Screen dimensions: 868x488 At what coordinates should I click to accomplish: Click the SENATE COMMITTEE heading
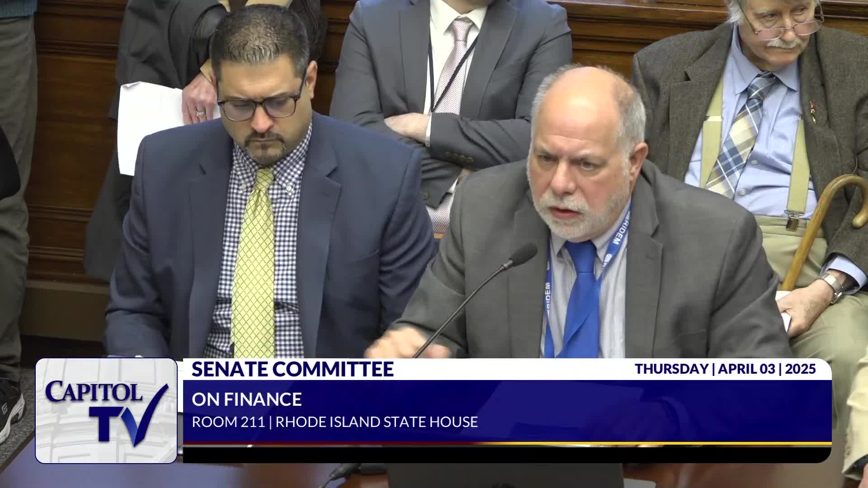pos(292,369)
